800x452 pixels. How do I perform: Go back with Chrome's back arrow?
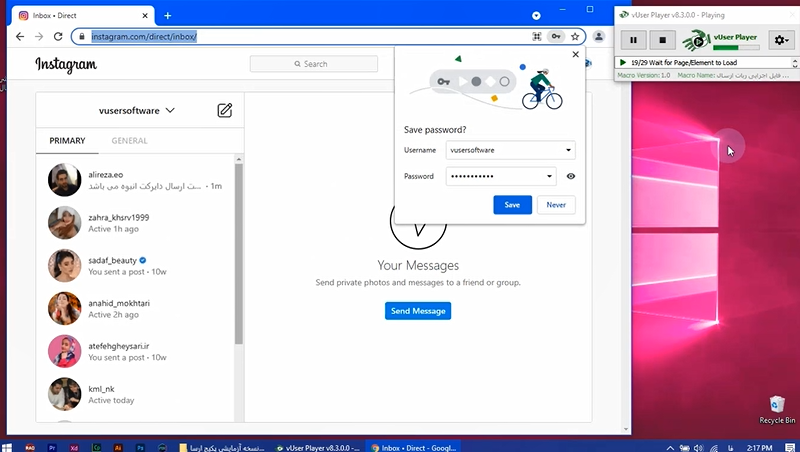pos(20,36)
